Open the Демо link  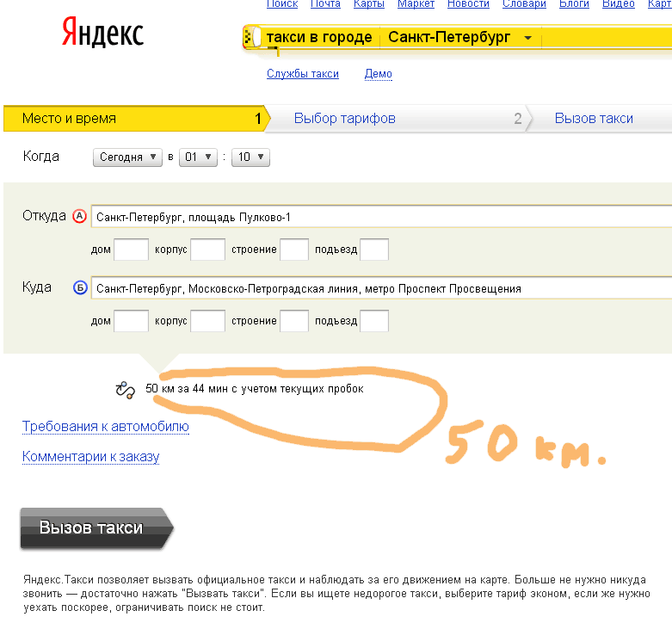(x=378, y=74)
